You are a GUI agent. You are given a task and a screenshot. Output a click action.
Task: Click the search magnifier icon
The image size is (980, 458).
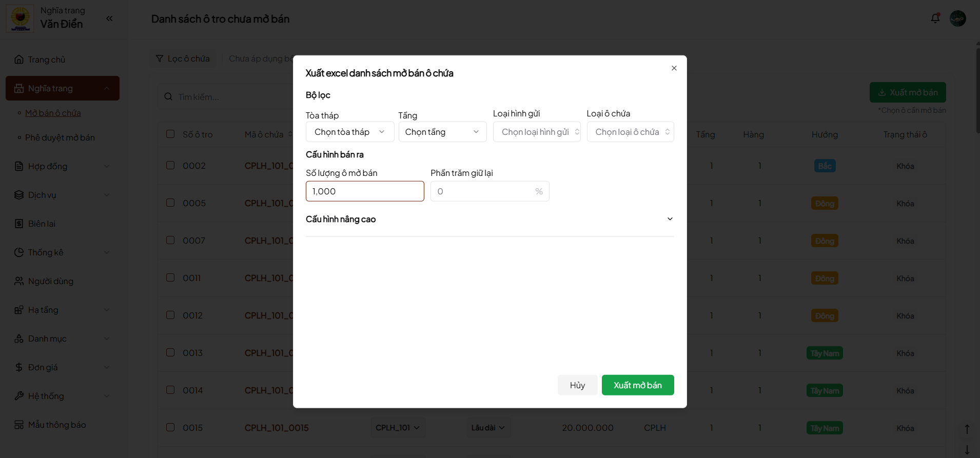pyautogui.click(x=168, y=97)
